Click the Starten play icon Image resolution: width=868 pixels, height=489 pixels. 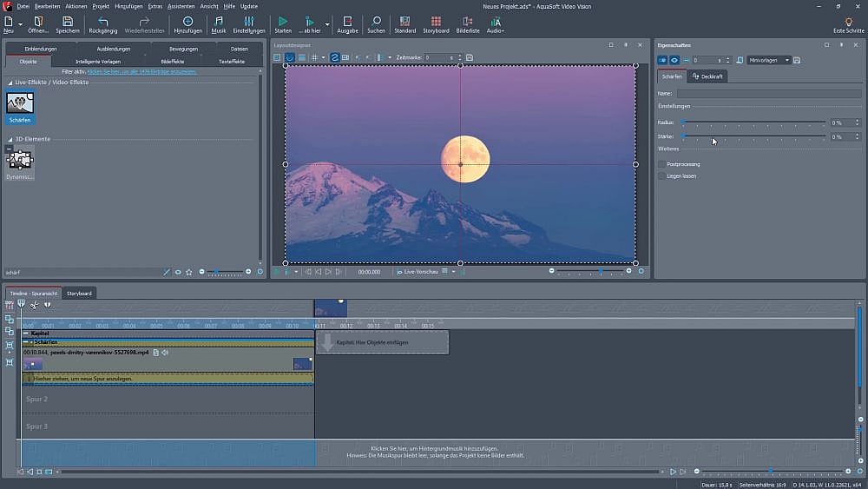tap(283, 21)
